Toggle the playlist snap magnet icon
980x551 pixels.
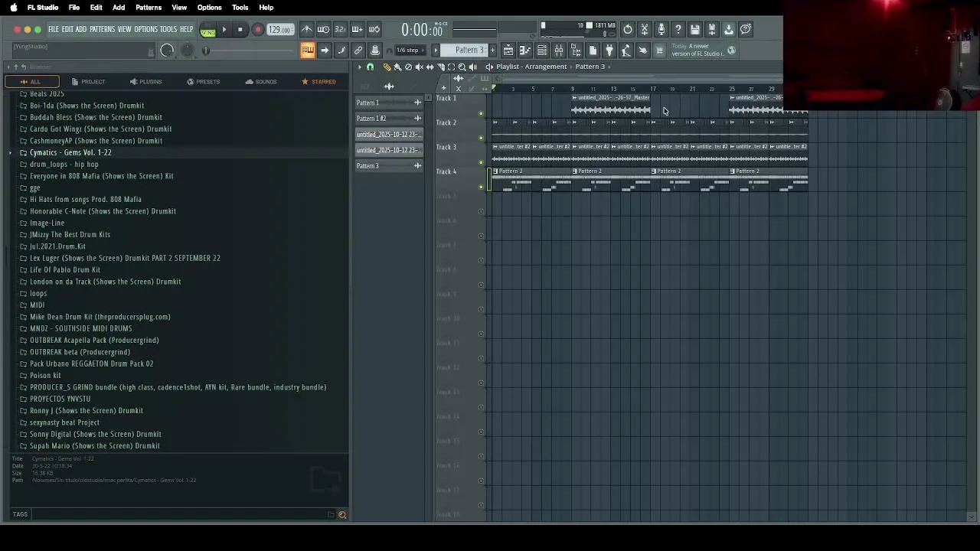371,67
